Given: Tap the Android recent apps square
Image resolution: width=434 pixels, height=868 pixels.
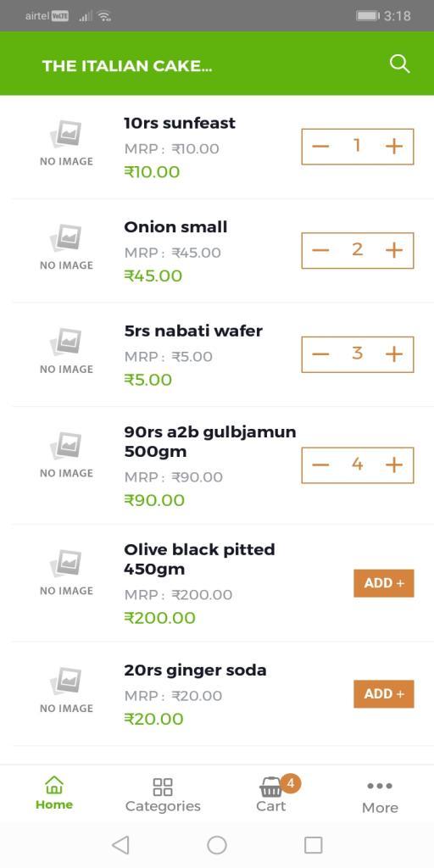Looking at the screenshot, I should click(x=314, y=845).
